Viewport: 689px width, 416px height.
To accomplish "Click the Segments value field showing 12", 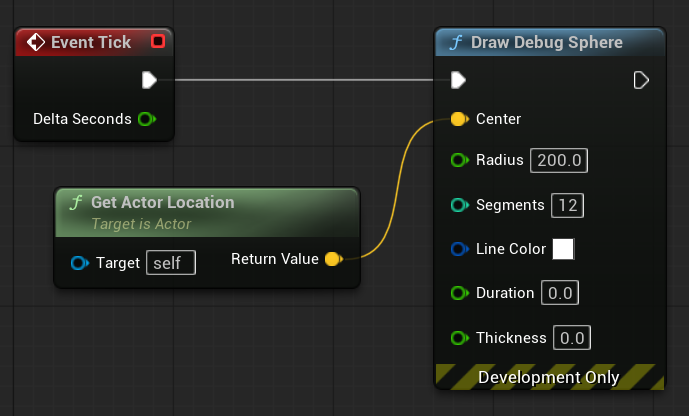I will click(x=568, y=205).
